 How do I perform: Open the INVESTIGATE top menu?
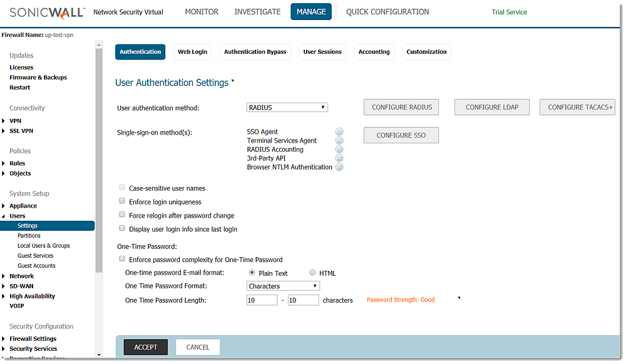(257, 12)
